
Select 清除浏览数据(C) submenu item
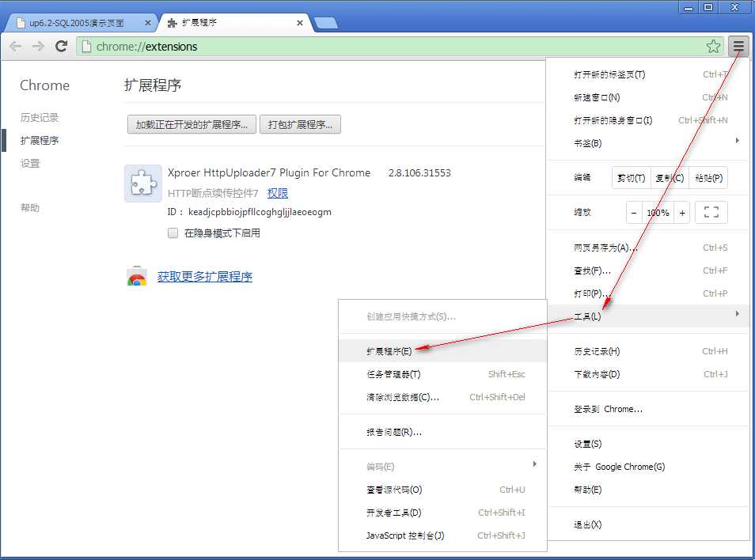pyautogui.click(x=442, y=397)
